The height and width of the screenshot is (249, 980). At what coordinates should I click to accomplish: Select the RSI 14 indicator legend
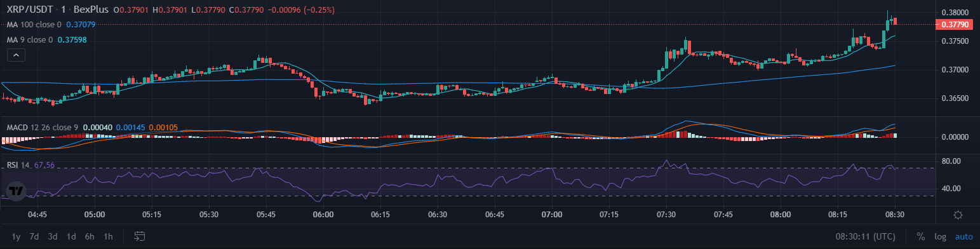18,165
